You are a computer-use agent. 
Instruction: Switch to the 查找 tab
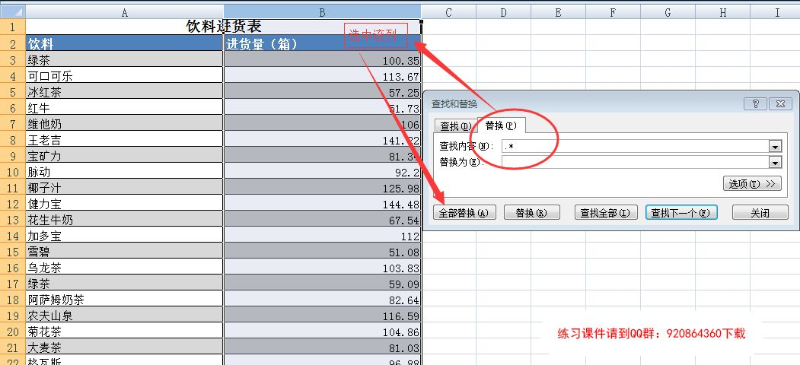click(x=455, y=126)
